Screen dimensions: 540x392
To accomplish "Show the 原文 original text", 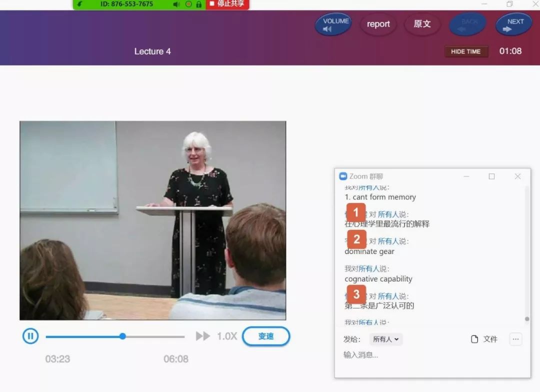I will click(x=422, y=24).
